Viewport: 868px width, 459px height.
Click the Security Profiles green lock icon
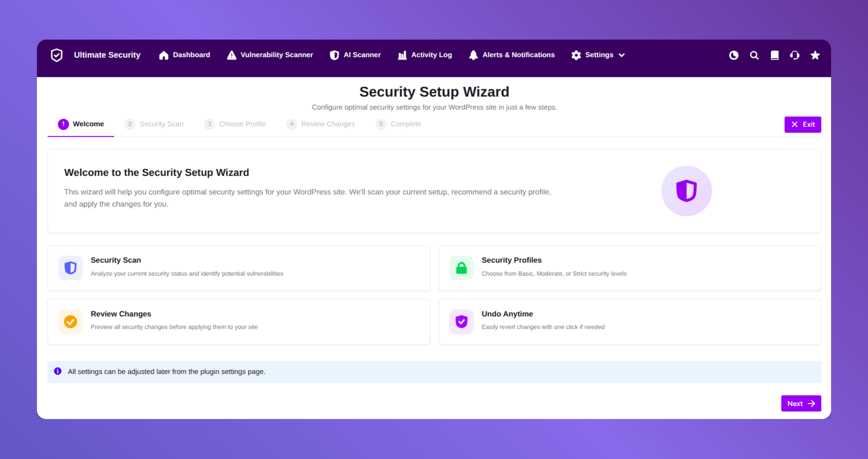pyautogui.click(x=461, y=268)
